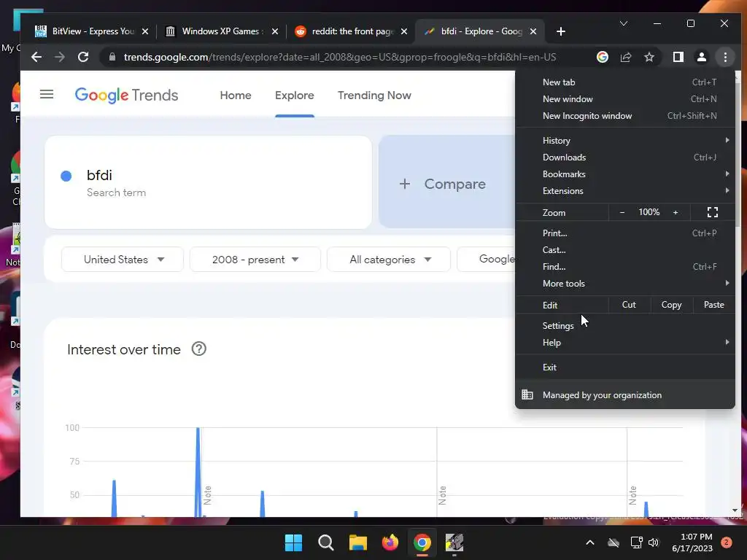Click the Google icon in address bar

click(602, 57)
